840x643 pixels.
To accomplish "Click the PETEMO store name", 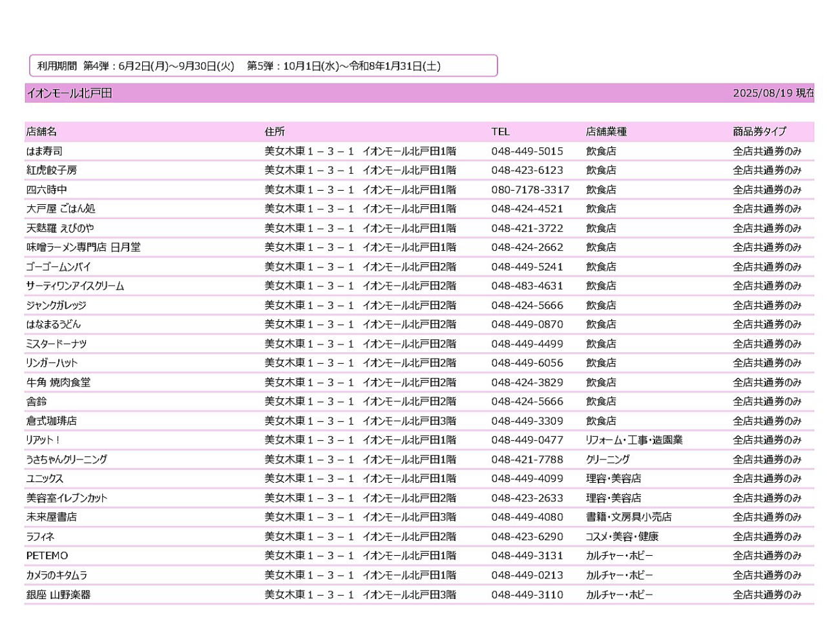I will tap(47, 556).
